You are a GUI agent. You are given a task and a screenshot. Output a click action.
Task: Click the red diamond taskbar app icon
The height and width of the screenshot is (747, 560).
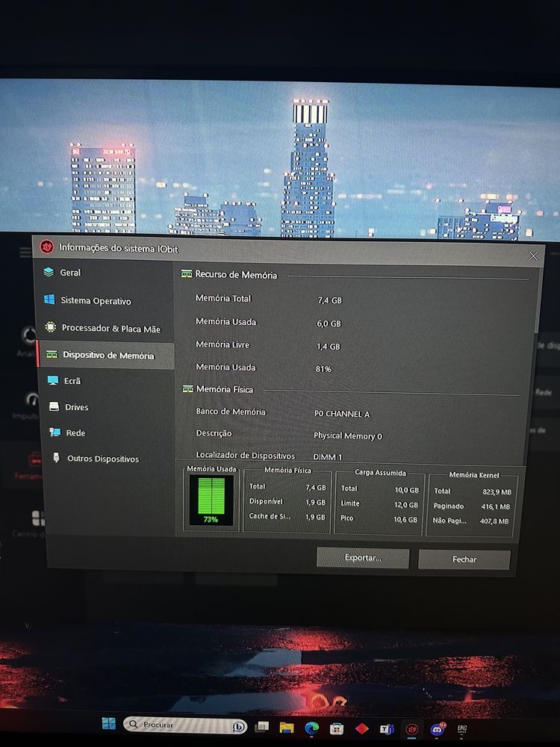pyautogui.click(x=362, y=728)
